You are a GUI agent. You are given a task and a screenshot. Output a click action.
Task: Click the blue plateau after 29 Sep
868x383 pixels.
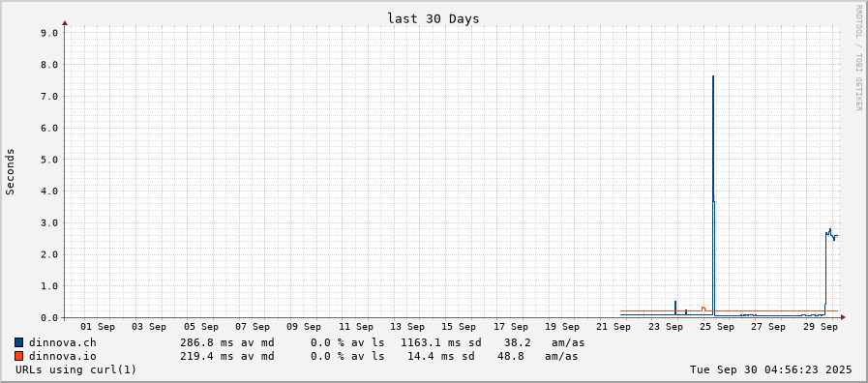[x=831, y=235]
